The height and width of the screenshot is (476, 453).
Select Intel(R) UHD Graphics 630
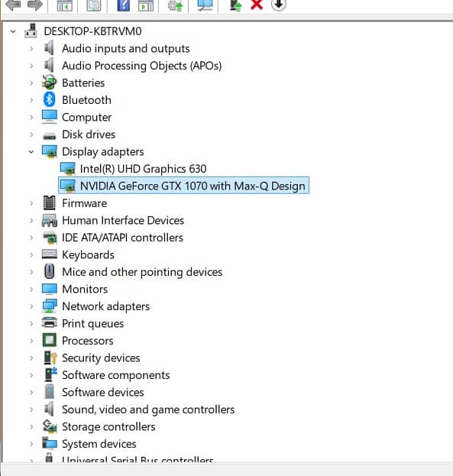click(143, 169)
